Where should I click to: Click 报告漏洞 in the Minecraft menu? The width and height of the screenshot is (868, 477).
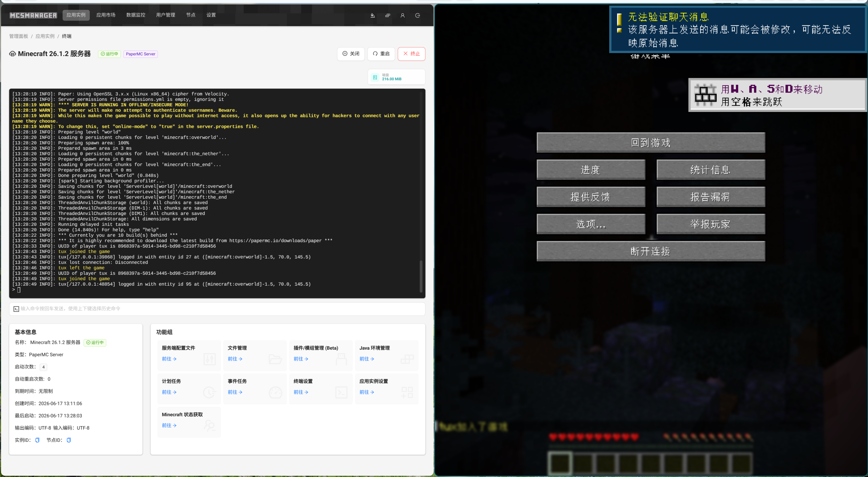[711, 197]
